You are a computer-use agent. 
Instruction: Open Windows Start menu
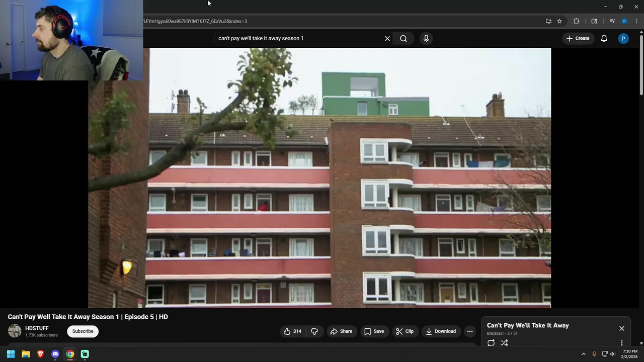pos(11,354)
